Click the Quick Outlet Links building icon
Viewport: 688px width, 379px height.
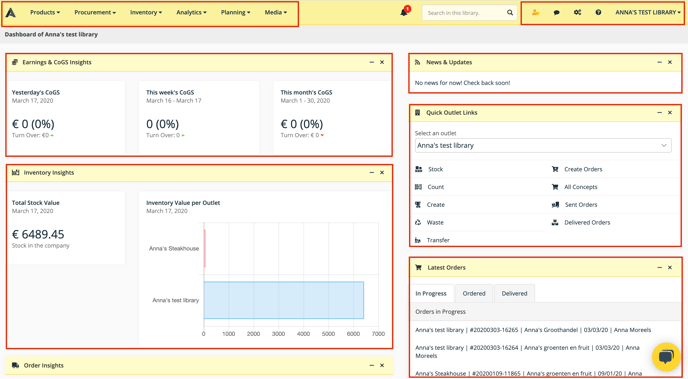click(x=418, y=113)
